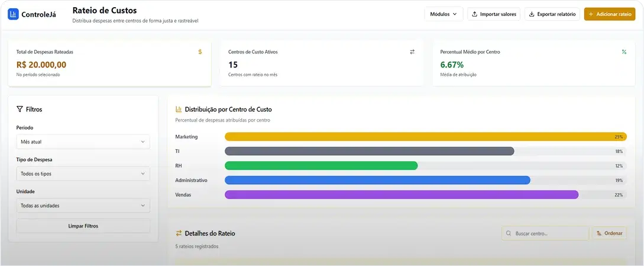Expand the Unidade 'Todas as unidades' selector

pyautogui.click(x=83, y=206)
